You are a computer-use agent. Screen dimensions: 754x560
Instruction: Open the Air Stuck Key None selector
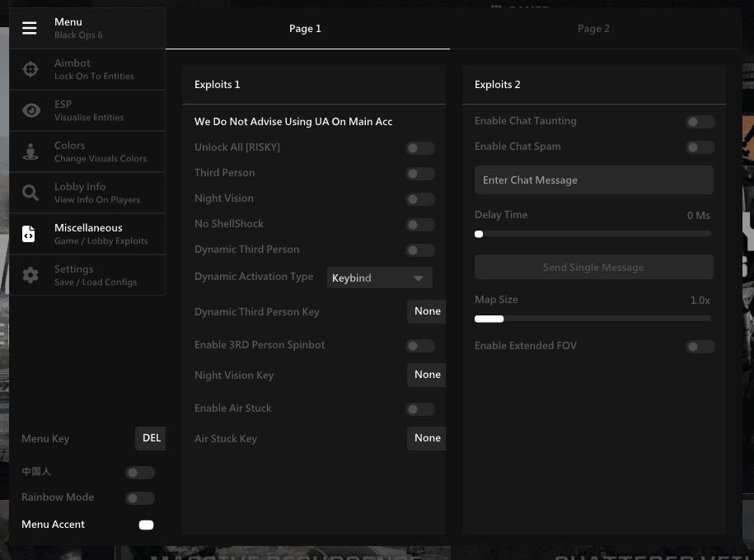click(427, 438)
